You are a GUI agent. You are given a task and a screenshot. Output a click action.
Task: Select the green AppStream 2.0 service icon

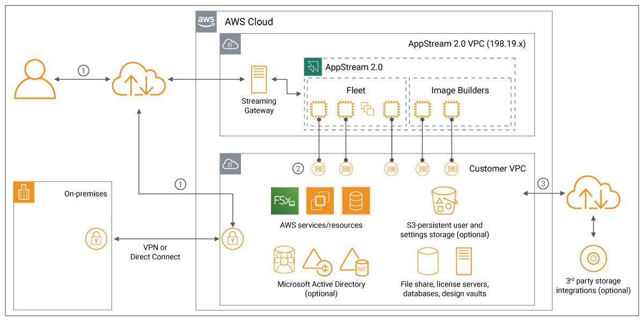(312, 67)
